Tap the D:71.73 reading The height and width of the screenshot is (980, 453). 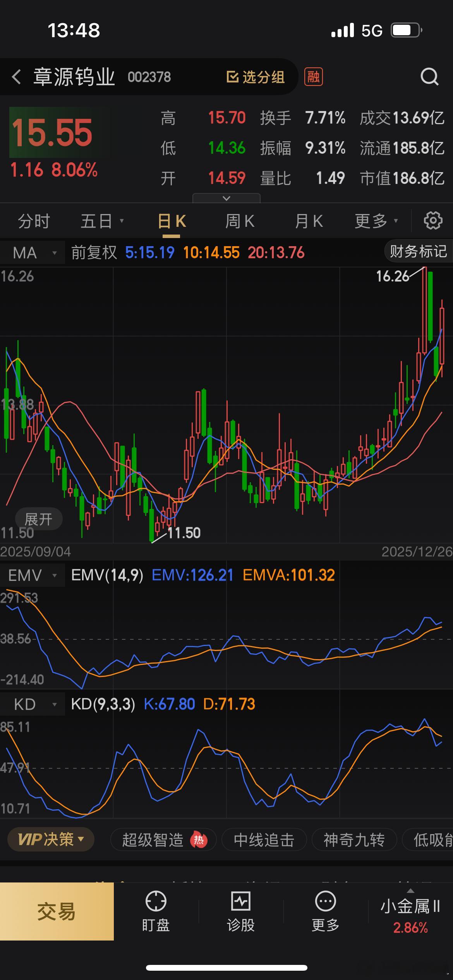pyautogui.click(x=229, y=704)
